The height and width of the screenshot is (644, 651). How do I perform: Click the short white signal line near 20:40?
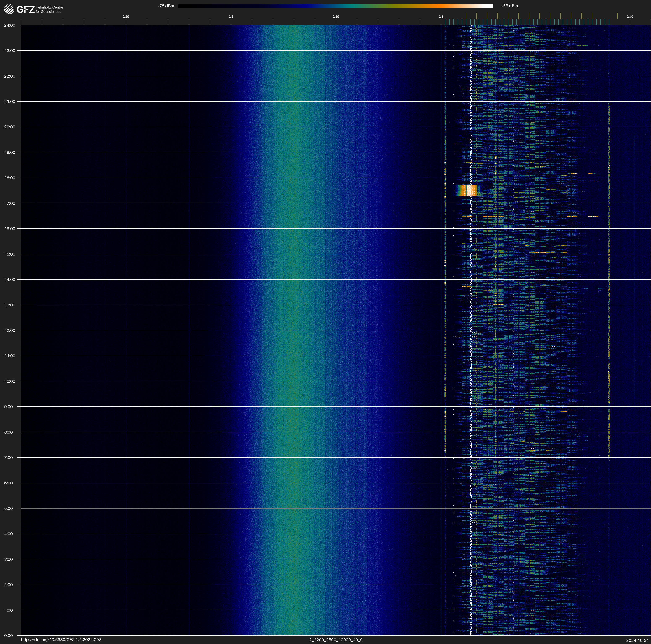(561, 110)
